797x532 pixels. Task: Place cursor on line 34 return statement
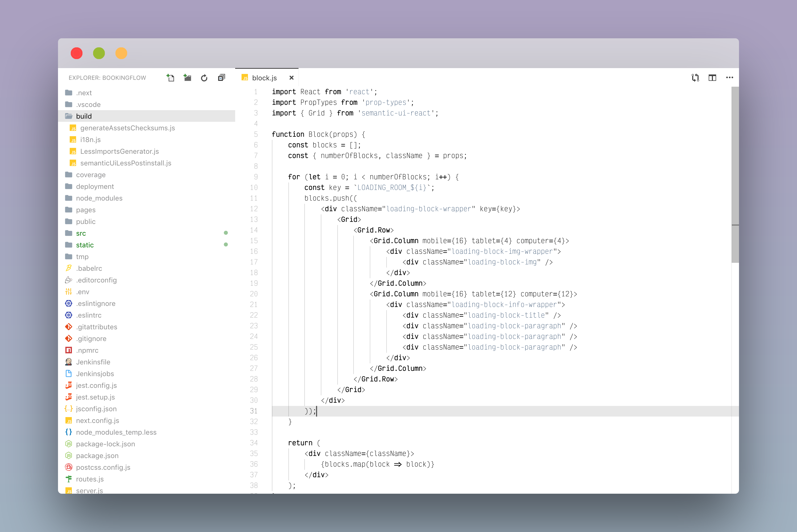(300, 443)
